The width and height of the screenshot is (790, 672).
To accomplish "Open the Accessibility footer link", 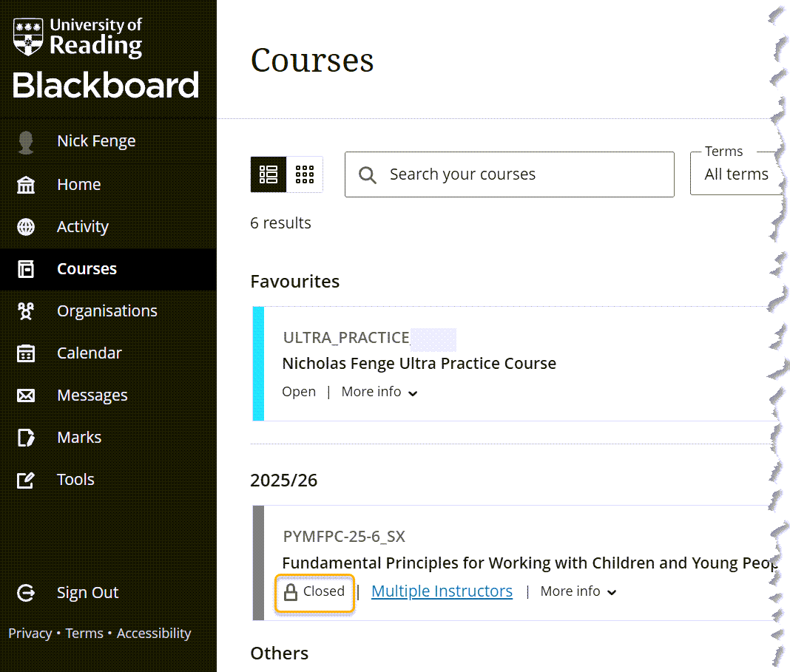I will tap(154, 634).
